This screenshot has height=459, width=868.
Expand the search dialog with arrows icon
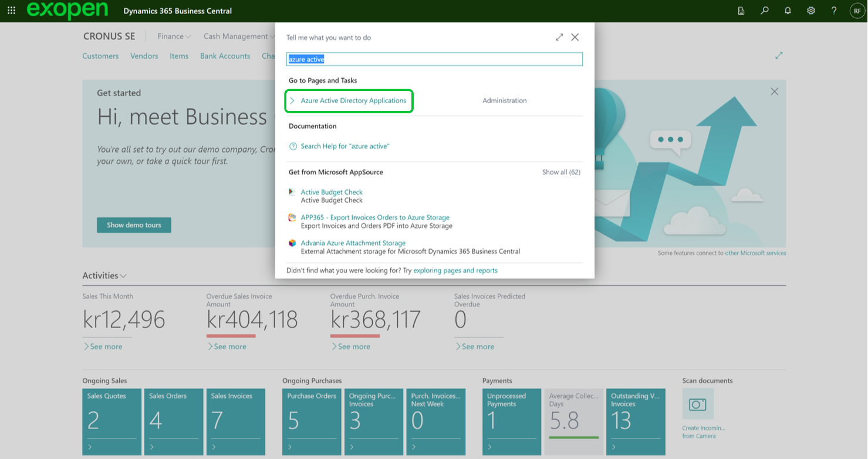(559, 37)
